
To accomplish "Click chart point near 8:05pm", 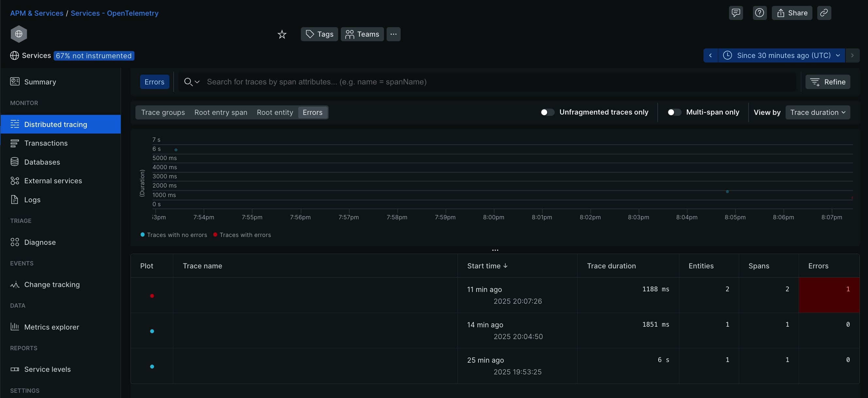I will click(x=727, y=191).
